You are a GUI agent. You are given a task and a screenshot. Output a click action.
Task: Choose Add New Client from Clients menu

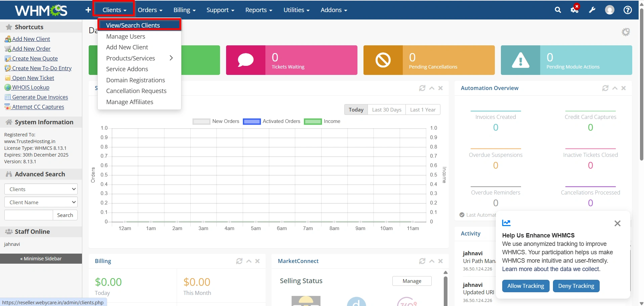(139, 47)
